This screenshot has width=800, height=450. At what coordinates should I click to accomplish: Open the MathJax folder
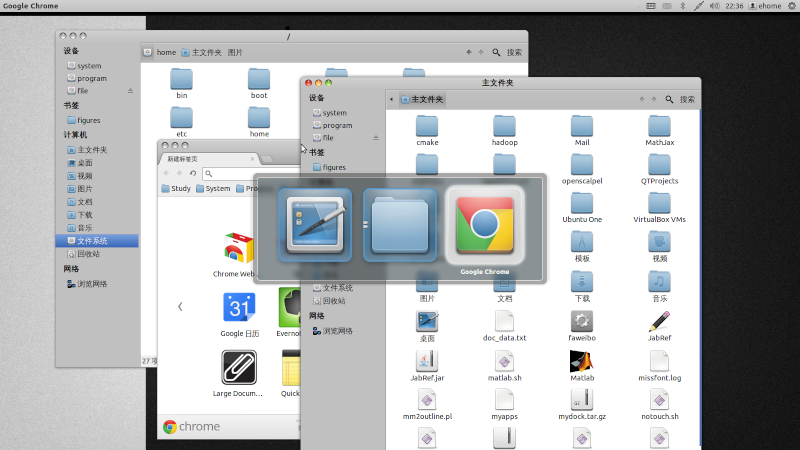click(660, 131)
